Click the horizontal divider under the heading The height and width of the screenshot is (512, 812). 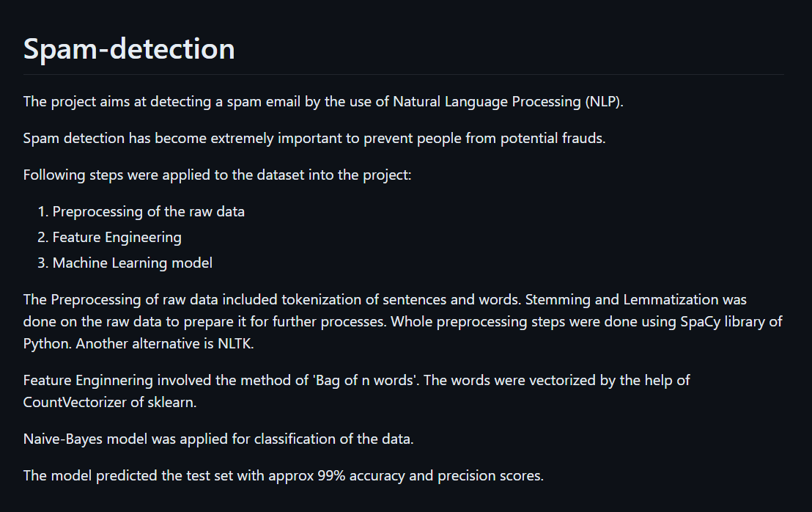[403, 75]
